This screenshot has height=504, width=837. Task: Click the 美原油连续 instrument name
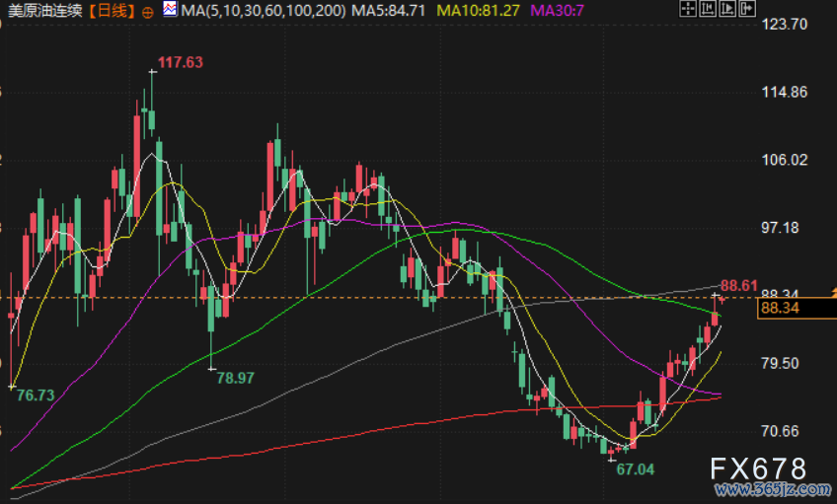click(44, 11)
